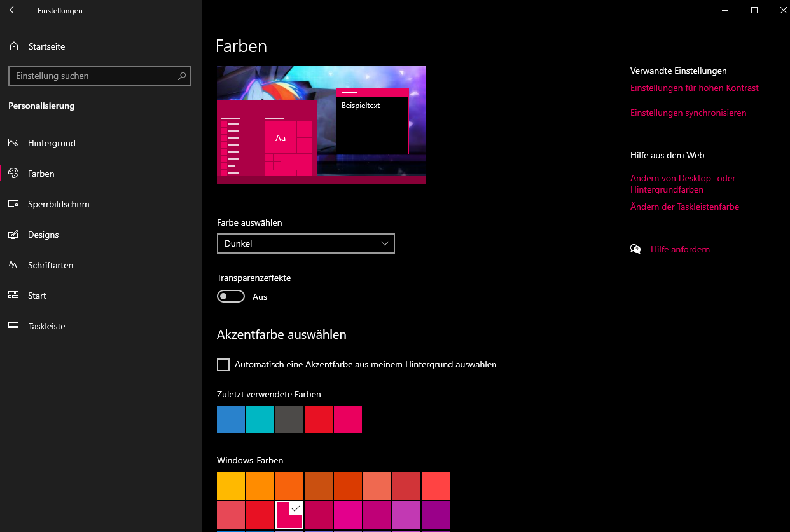Pick the third Windows color, dark orange

289,486
